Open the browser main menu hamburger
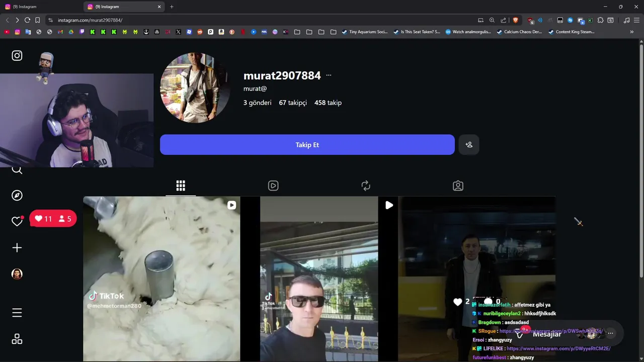The width and height of the screenshot is (644, 362). pos(636,20)
